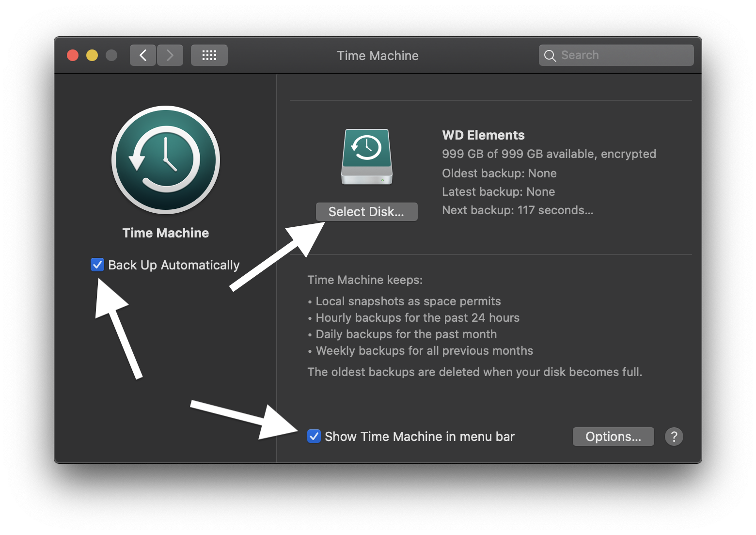
Task: Open help with the question mark button
Action: [x=674, y=437]
